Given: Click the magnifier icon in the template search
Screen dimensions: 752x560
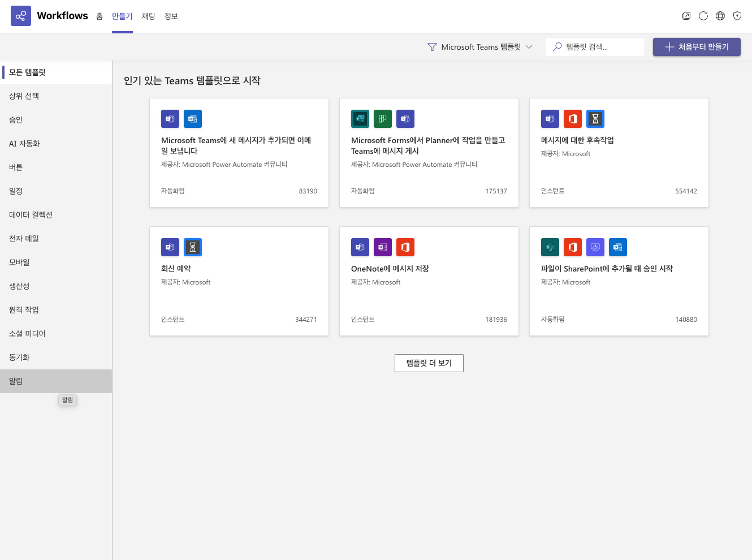Looking at the screenshot, I should [557, 47].
